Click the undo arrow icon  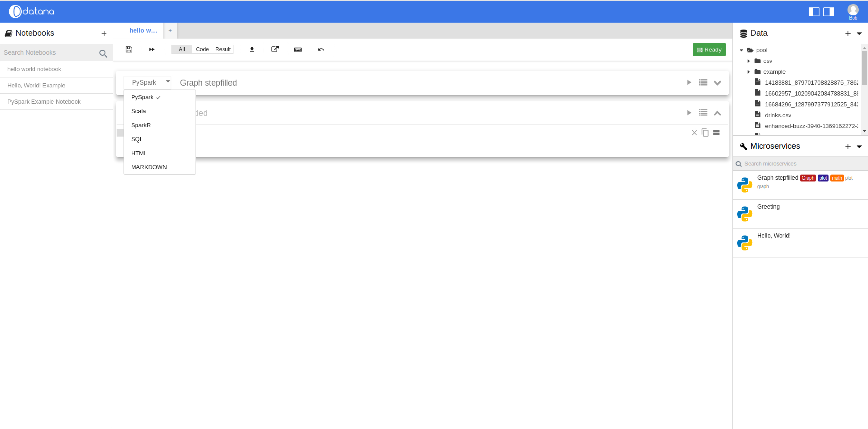point(321,49)
